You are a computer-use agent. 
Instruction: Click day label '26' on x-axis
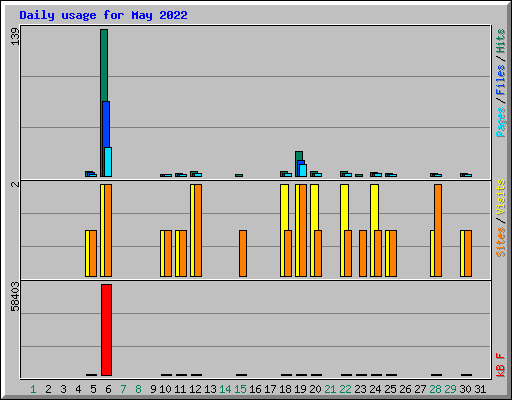coord(405,389)
